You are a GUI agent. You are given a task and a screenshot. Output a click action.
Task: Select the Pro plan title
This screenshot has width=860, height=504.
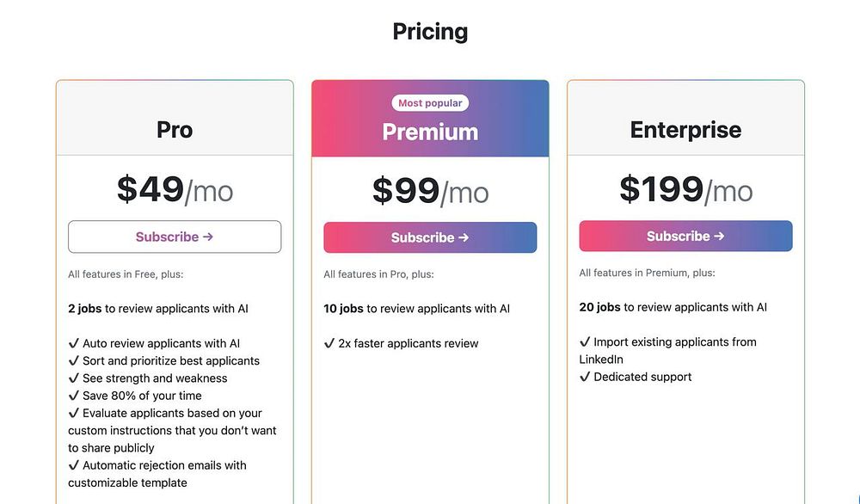click(175, 130)
